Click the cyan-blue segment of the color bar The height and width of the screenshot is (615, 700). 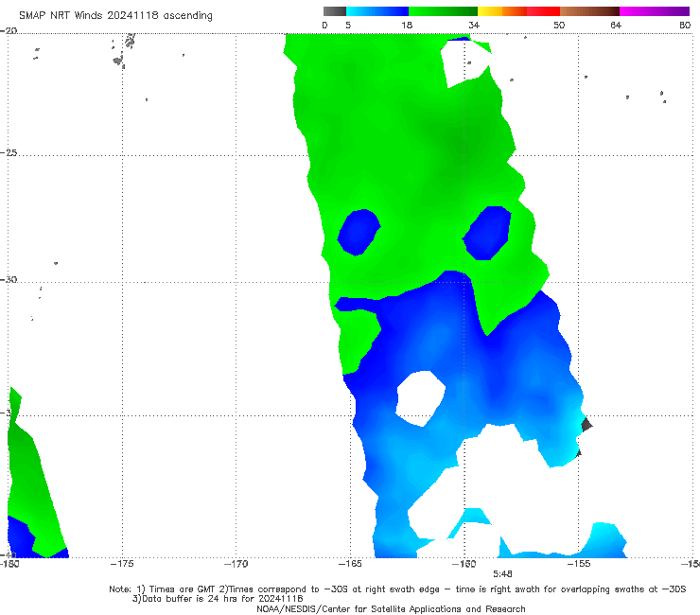[377, 11]
